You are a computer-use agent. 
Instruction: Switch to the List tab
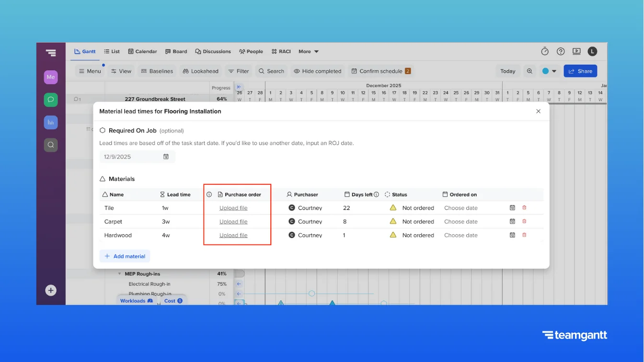(112, 51)
